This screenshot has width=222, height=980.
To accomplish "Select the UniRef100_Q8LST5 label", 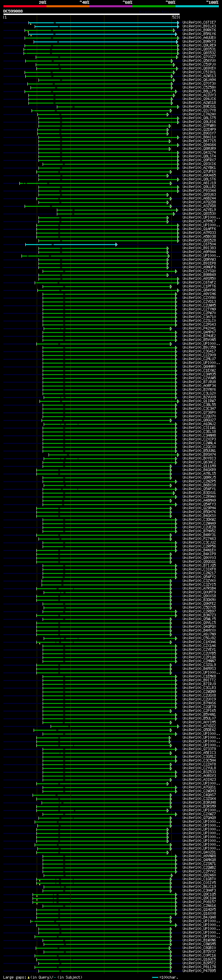I will (x=199, y=118).
